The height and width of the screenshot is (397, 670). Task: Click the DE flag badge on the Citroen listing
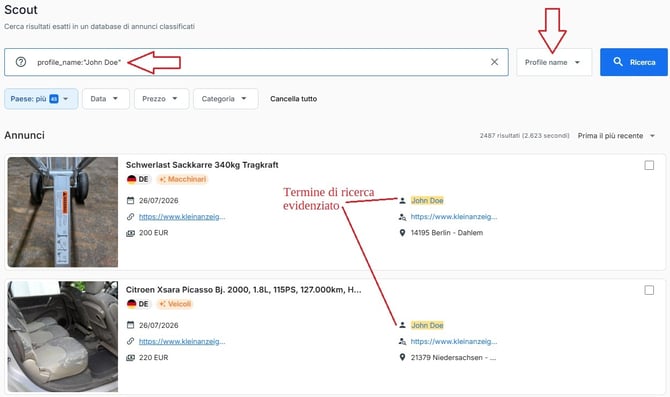click(x=138, y=304)
